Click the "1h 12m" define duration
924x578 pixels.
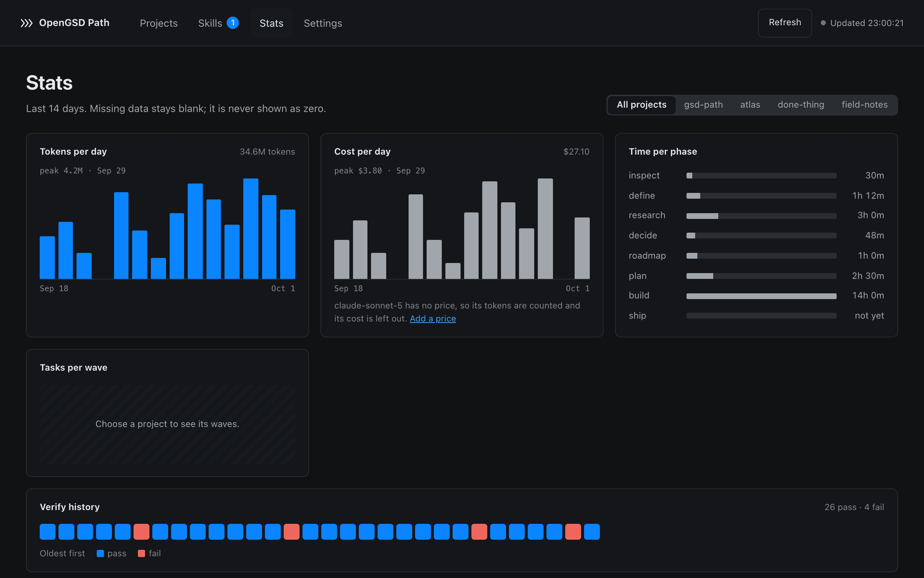868,196
